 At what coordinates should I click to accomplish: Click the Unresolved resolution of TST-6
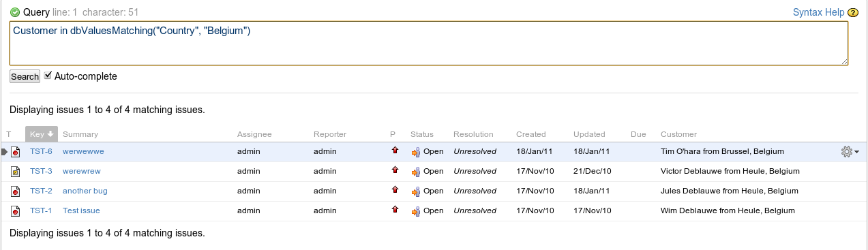click(x=475, y=151)
